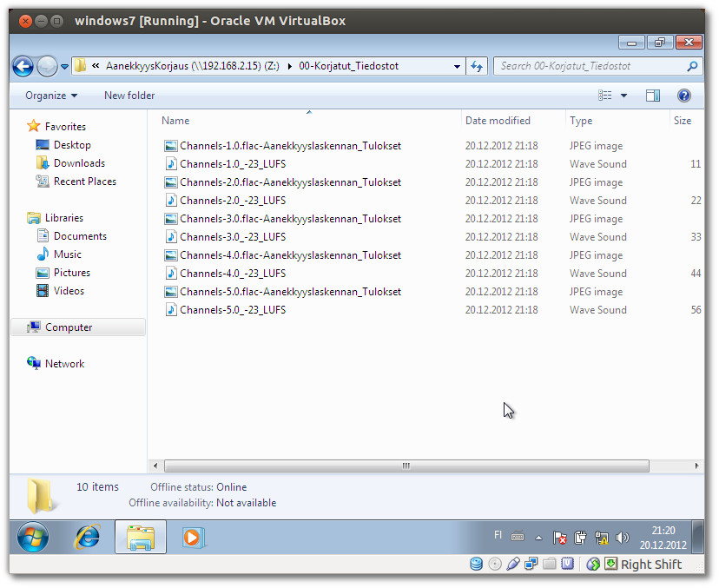Toggle the preview pane button

(x=653, y=96)
